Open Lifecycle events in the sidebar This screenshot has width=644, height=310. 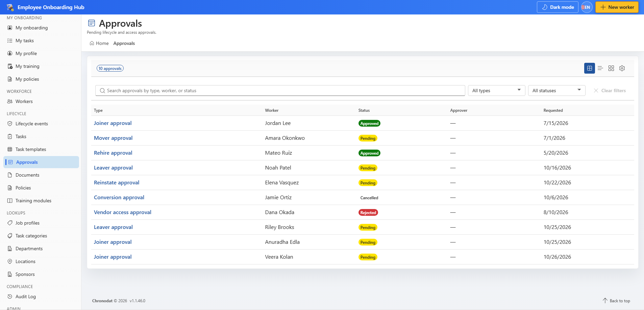point(31,124)
